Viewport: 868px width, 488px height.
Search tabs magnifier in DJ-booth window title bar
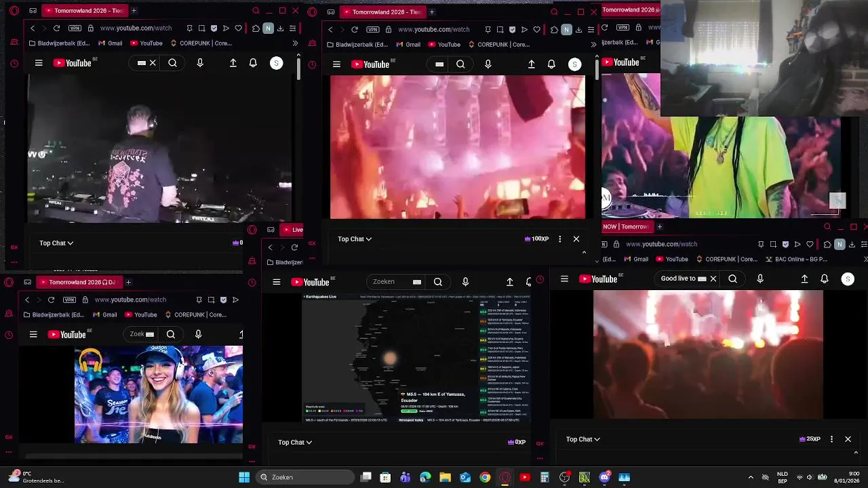256,11
